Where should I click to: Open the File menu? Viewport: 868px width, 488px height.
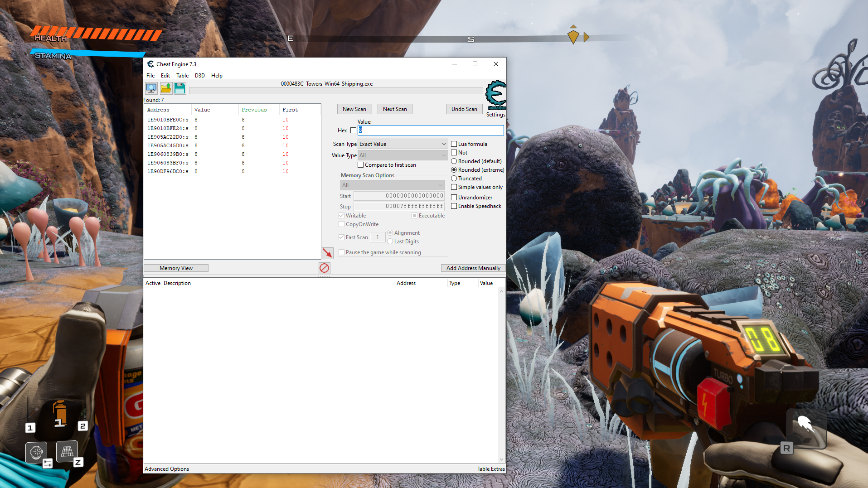(x=150, y=76)
